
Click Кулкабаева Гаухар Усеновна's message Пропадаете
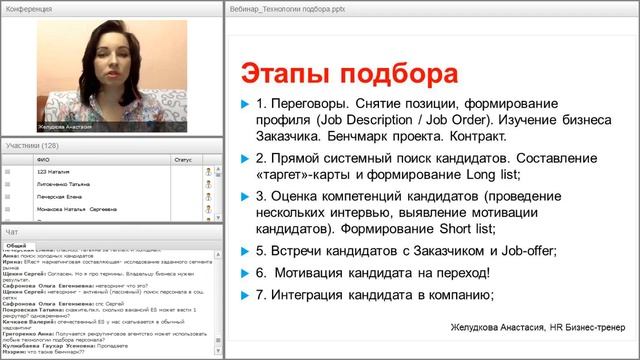(65, 346)
